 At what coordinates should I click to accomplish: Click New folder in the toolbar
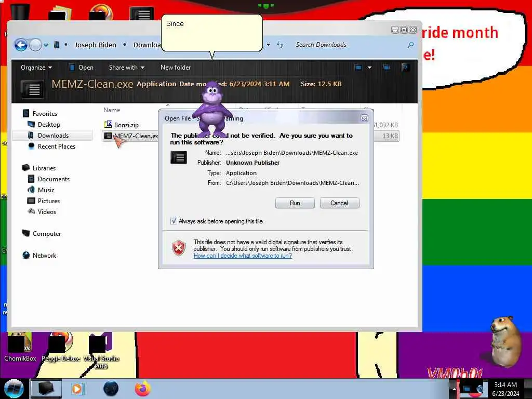176,68
